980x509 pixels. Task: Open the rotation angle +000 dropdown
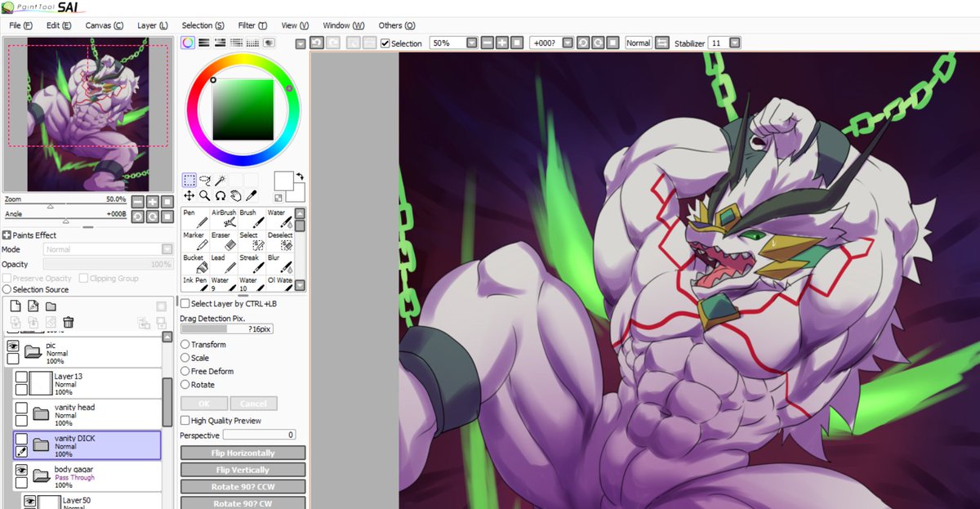point(568,42)
